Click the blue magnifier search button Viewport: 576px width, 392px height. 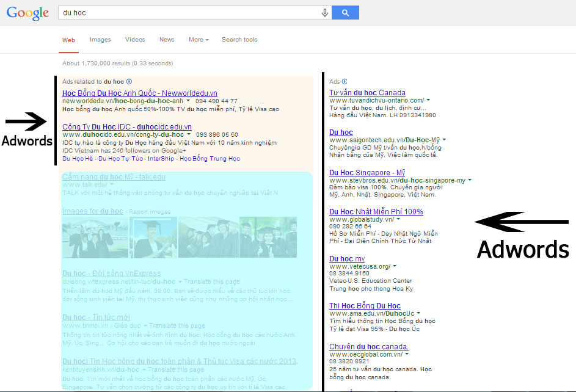[345, 12]
